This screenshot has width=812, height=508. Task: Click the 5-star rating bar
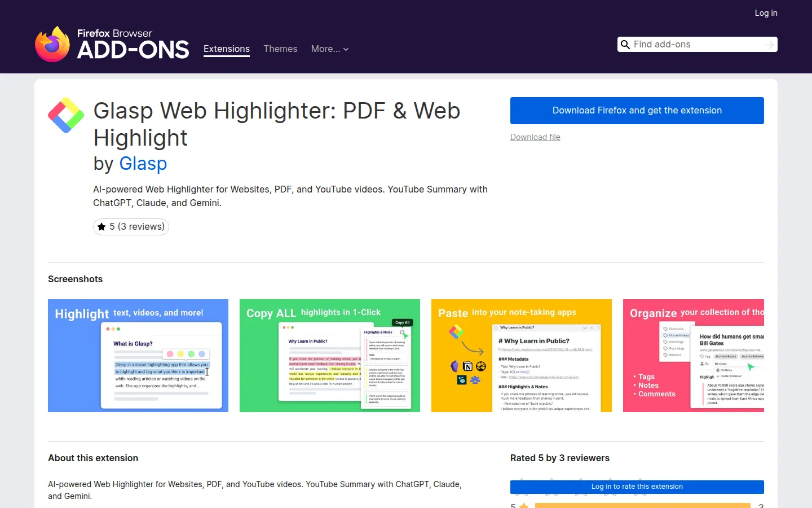[643, 506]
